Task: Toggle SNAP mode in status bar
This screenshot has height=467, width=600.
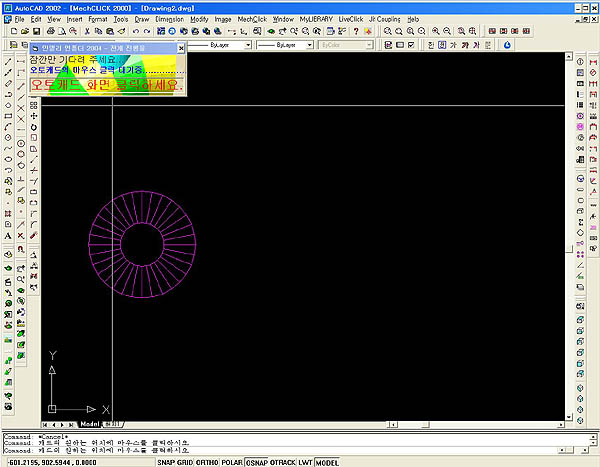Action: [x=166, y=462]
